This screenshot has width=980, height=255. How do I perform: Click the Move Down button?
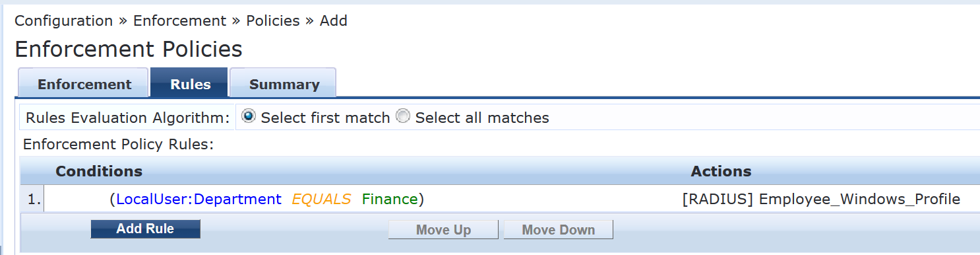pyautogui.click(x=558, y=230)
